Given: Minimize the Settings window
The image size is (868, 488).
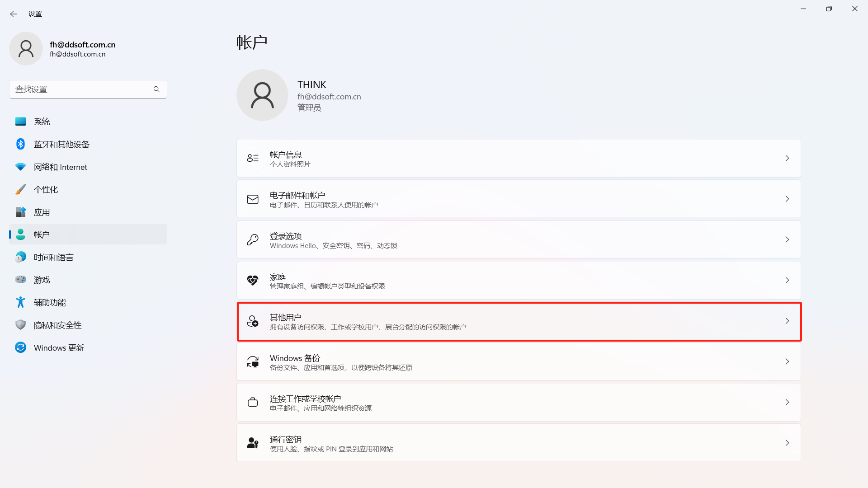Looking at the screenshot, I should tap(803, 9).
